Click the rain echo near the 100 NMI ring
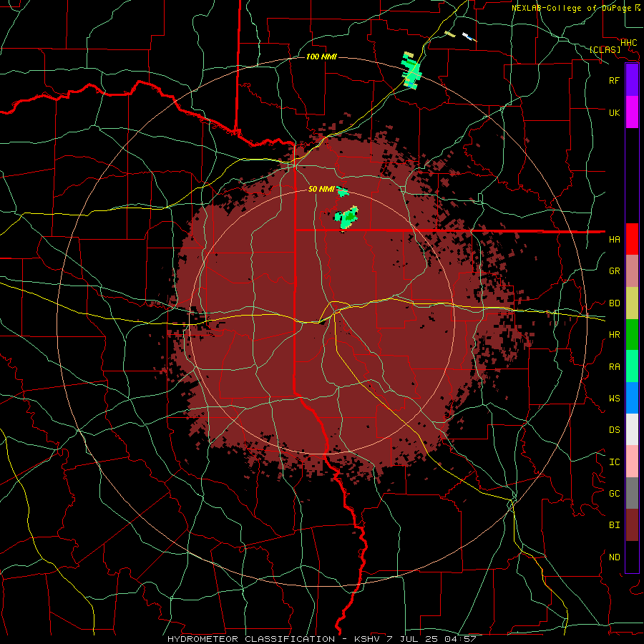 click(x=411, y=71)
